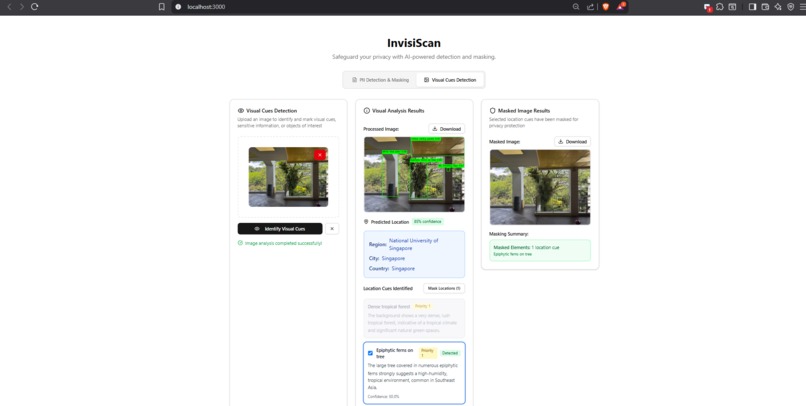Bookmark this page with the bookmark icon
Image resolution: width=806 pixels, height=406 pixels.
click(162, 7)
